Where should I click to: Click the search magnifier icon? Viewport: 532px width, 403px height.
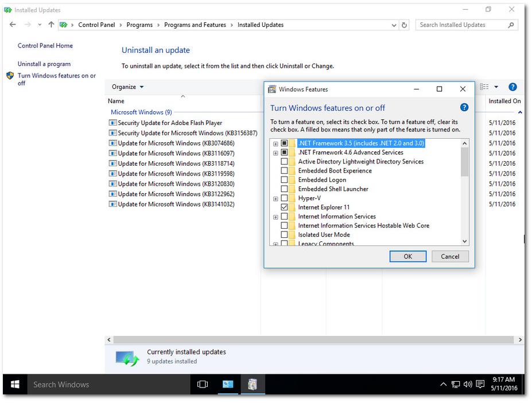click(x=511, y=25)
